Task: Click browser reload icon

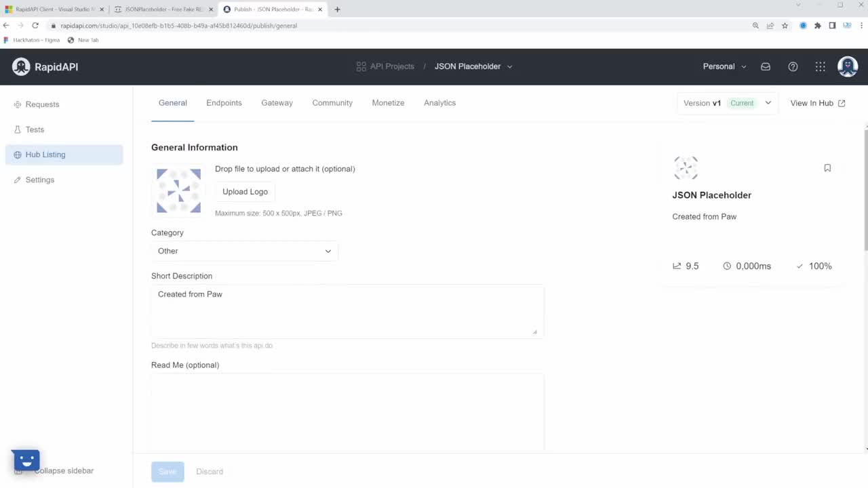Action: [35, 25]
